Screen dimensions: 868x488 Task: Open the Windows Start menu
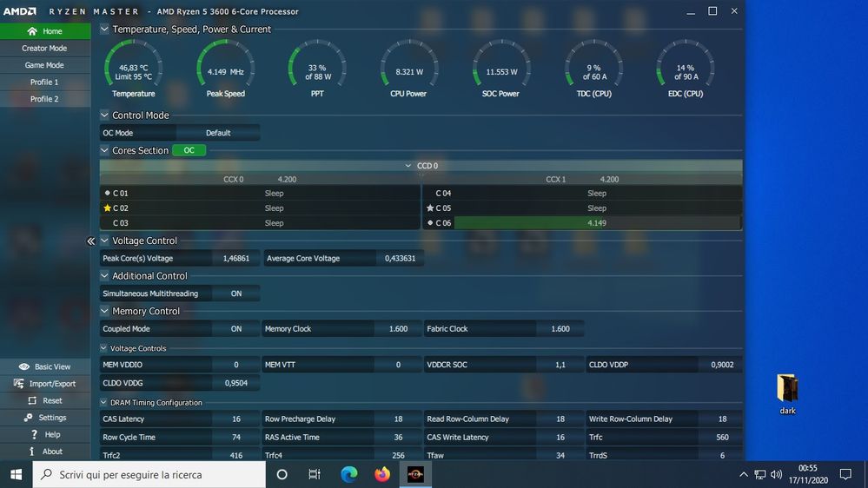point(16,474)
